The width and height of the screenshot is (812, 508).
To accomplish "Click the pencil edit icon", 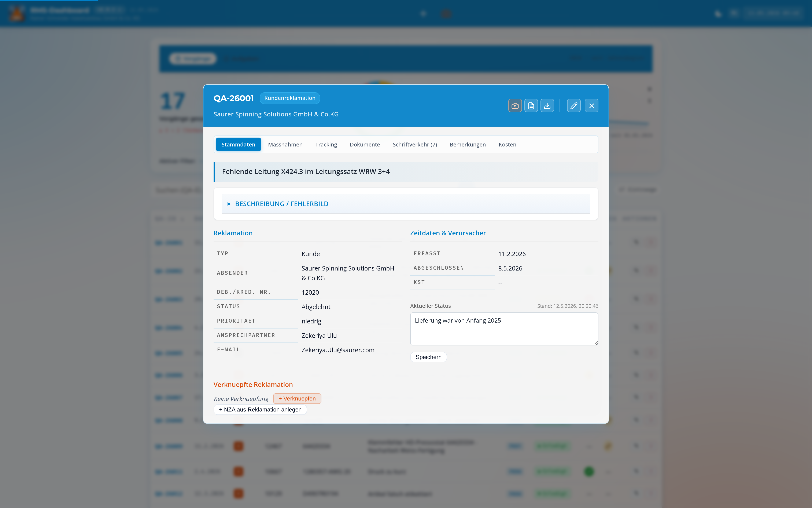I will click(x=574, y=106).
